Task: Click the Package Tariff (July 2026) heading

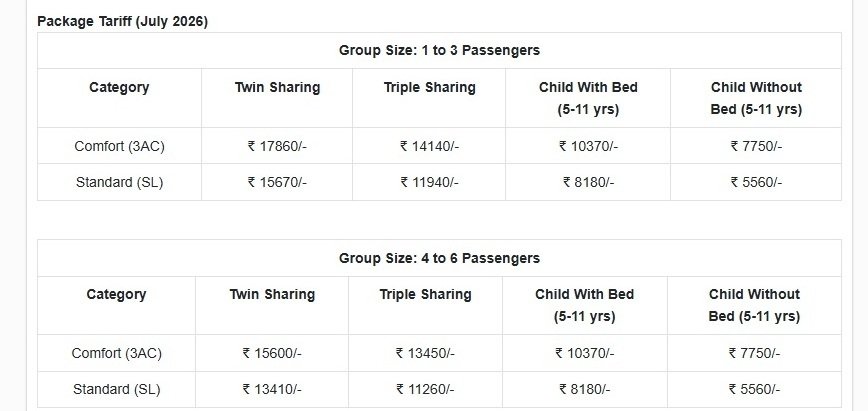Action: click(122, 22)
